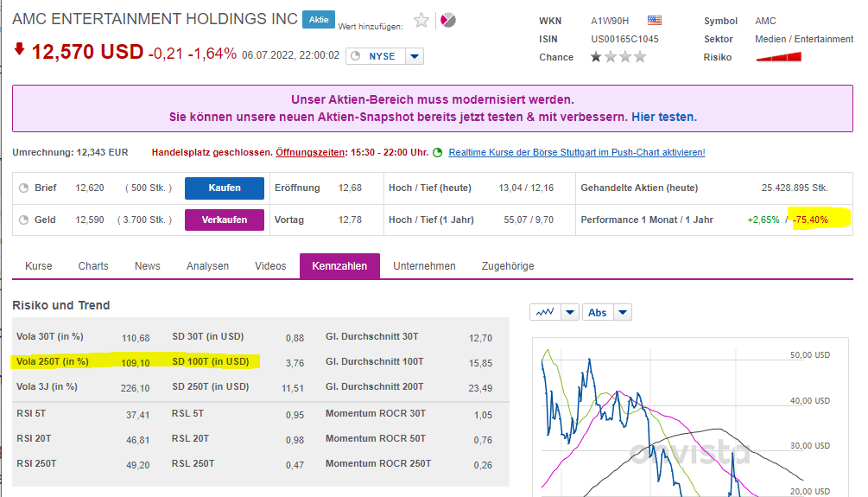Screen dimensions: 868x497
Task: Click the line chart type icon
Action: 545,313
